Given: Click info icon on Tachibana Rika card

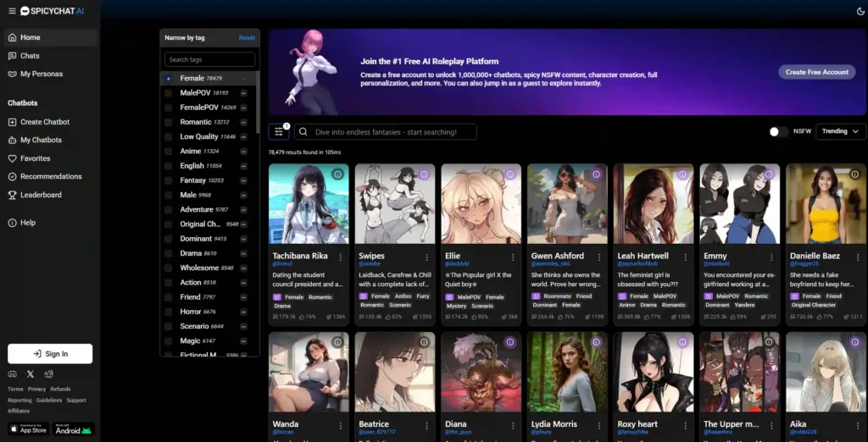Looking at the screenshot, I should (x=337, y=174).
